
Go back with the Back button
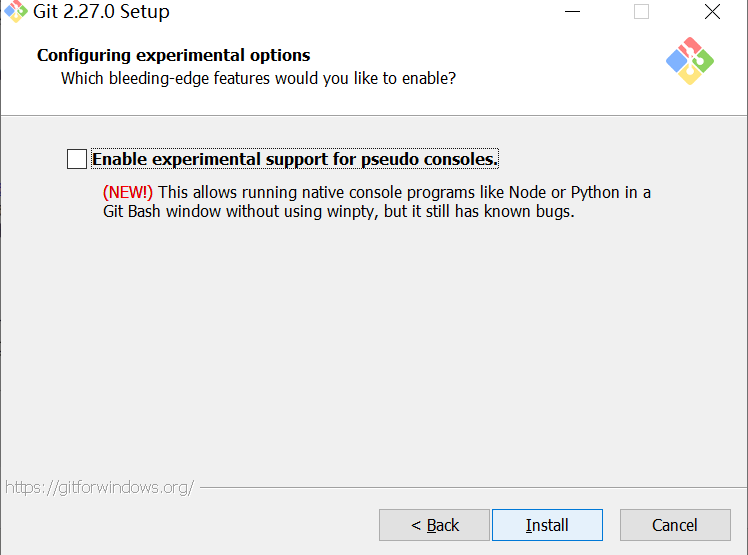tap(434, 525)
